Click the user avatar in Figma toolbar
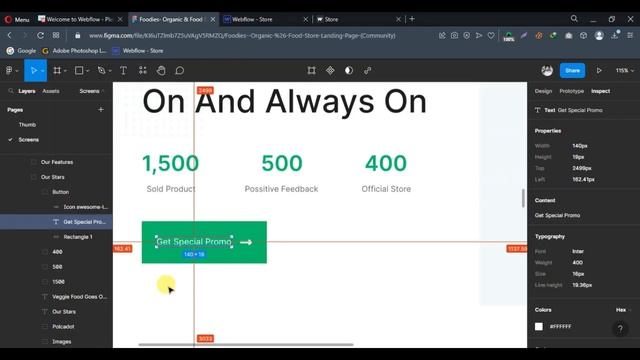Image resolution: width=640 pixels, height=360 pixels. click(547, 71)
